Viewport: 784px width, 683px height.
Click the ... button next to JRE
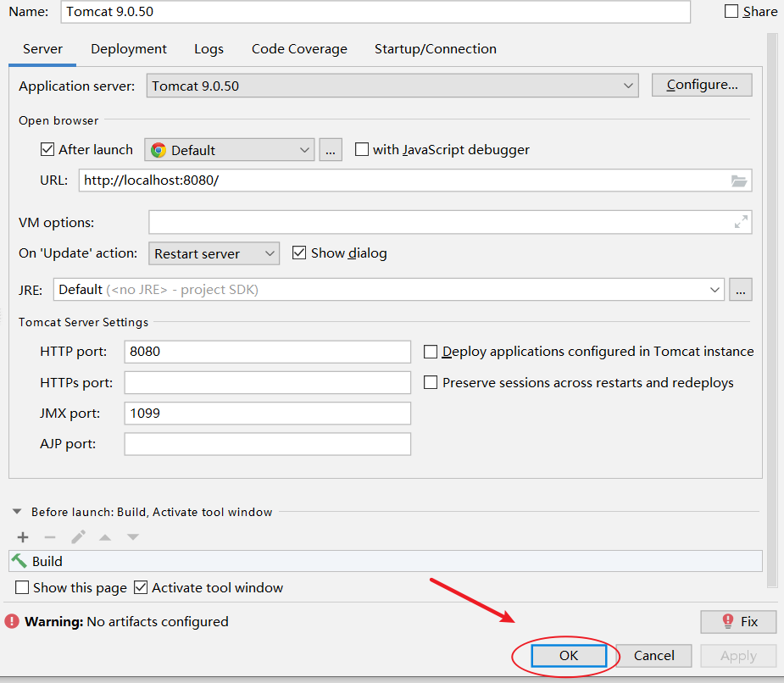741,290
